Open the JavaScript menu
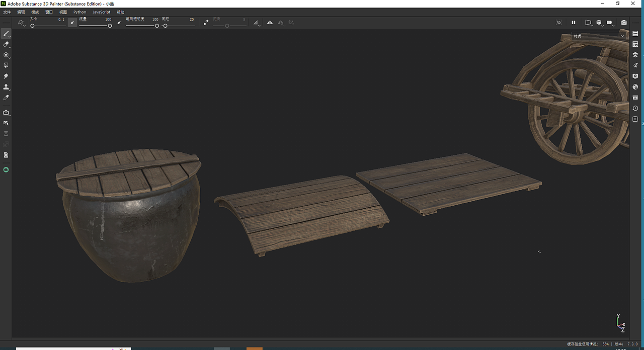The width and height of the screenshot is (644, 350). (x=101, y=12)
